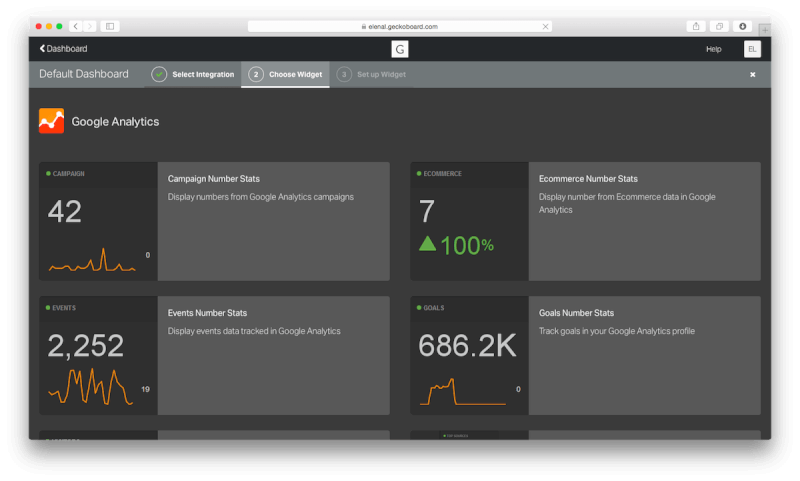Click the Safari back navigation arrow
The height and width of the screenshot is (481, 800).
tap(76, 26)
